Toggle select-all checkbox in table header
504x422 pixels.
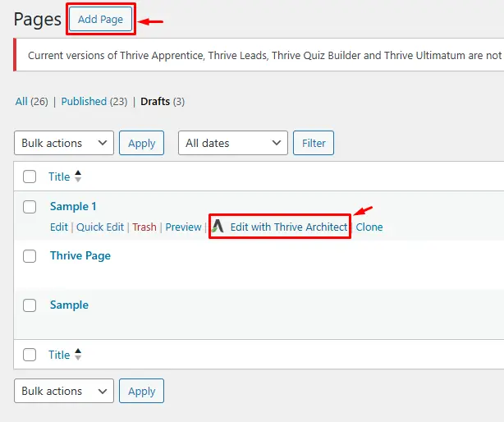(x=30, y=177)
